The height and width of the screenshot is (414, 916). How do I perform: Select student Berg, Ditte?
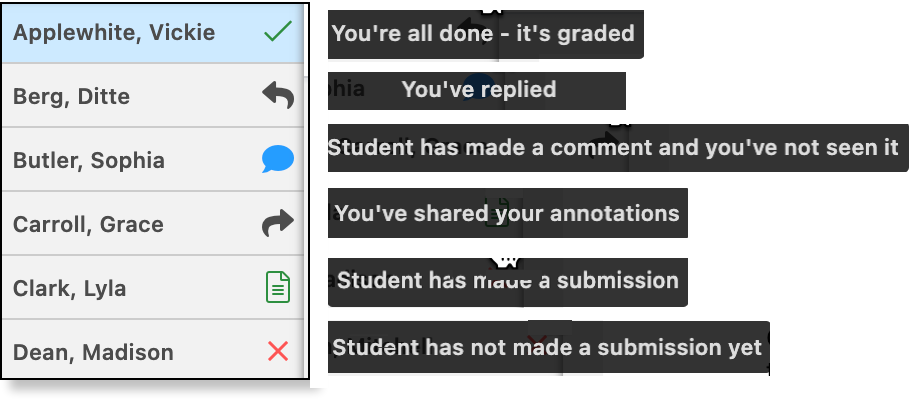(153, 96)
